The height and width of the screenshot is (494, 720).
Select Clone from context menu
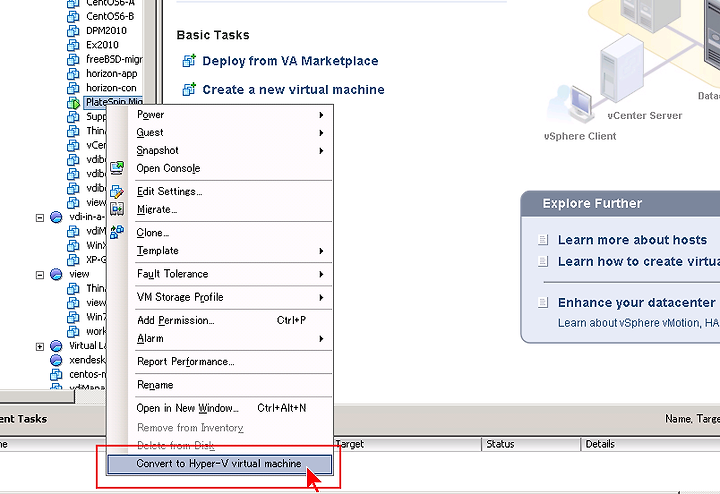click(x=219, y=233)
